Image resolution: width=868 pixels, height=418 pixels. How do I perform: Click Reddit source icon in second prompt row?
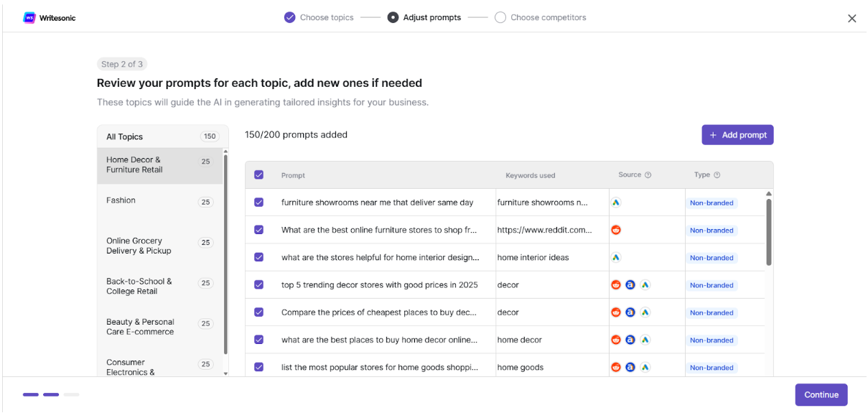[x=616, y=230]
